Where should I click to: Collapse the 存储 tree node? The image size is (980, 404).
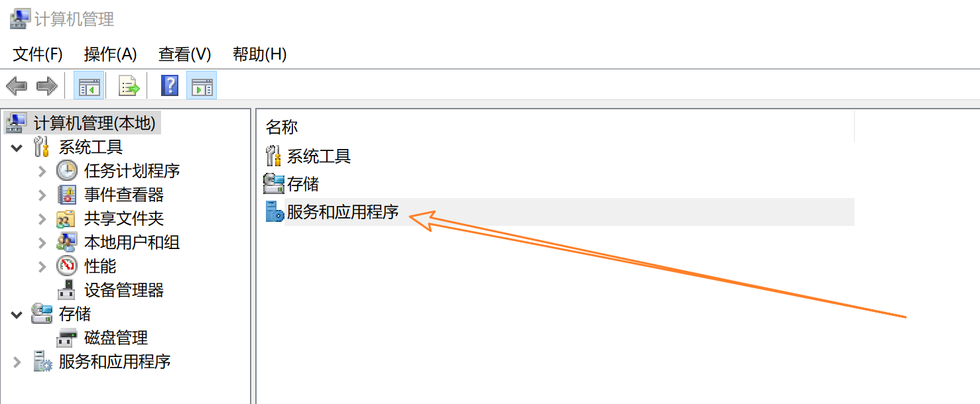(x=17, y=314)
